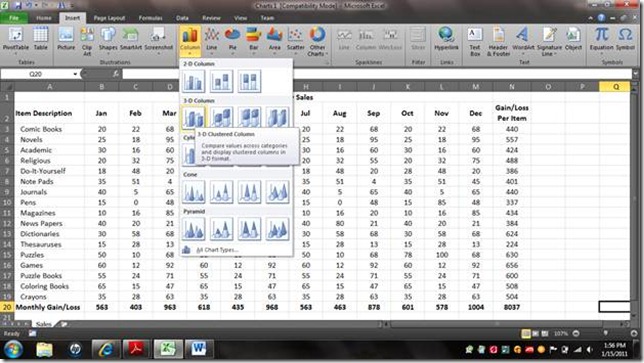Screen dimensions: 644x363
Task: Click the Windows Start button
Action: pos(13,349)
